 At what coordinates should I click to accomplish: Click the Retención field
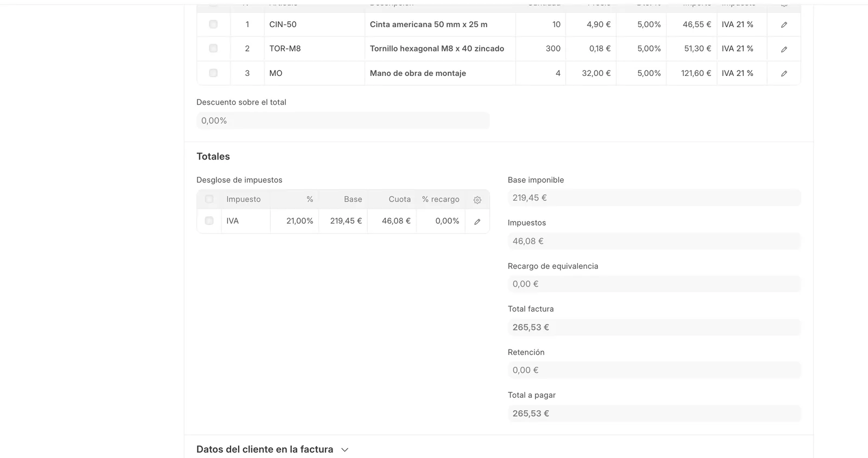pos(654,370)
